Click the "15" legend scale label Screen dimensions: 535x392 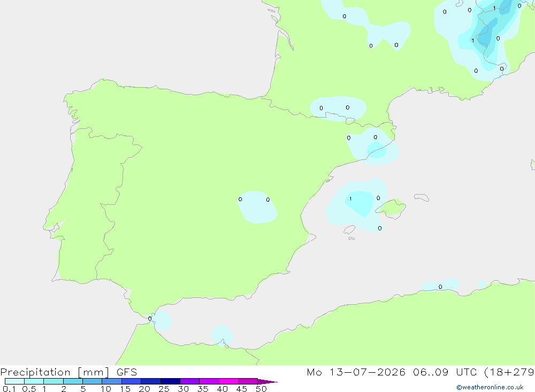[125, 389]
